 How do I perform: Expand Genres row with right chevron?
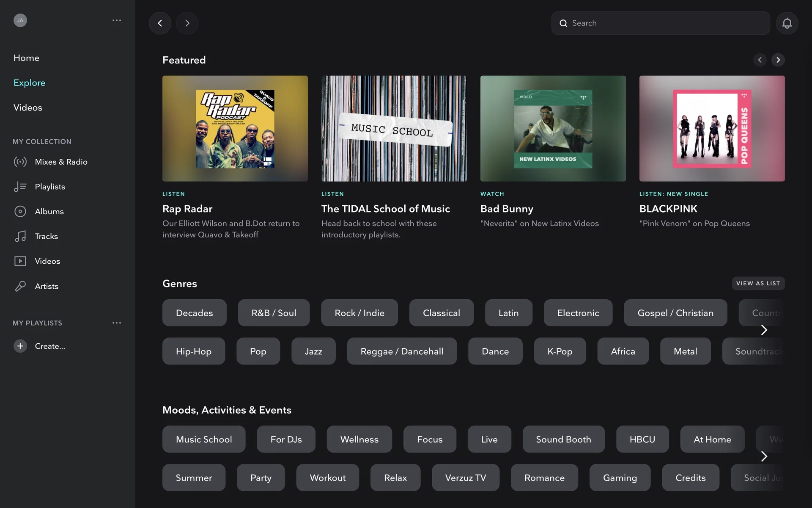tap(764, 330)
